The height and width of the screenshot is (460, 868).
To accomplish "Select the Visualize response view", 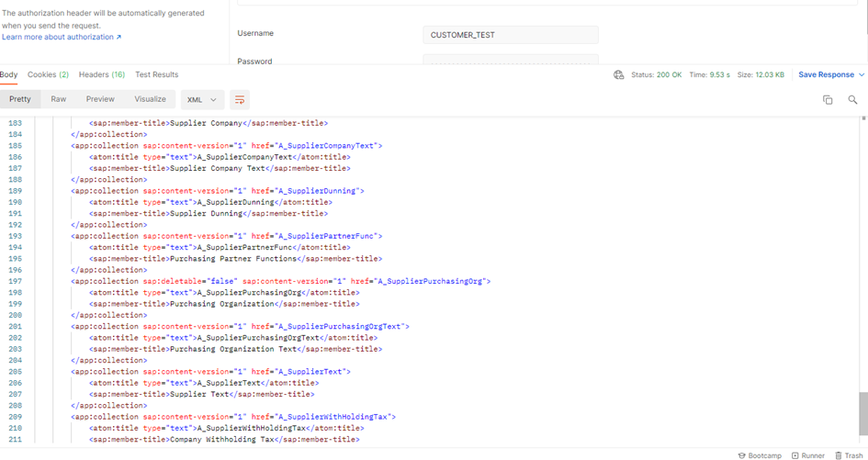I will tap(150, 99).
